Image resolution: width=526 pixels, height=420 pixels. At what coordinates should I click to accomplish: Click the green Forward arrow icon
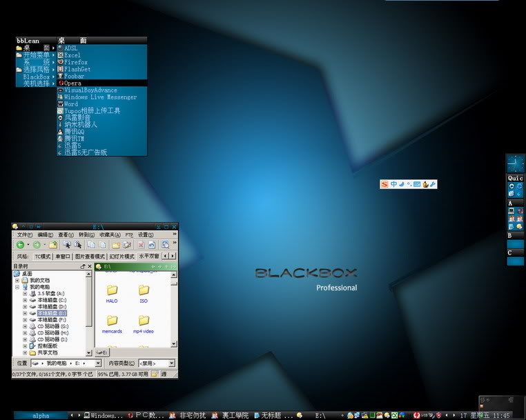click(37, 245)
